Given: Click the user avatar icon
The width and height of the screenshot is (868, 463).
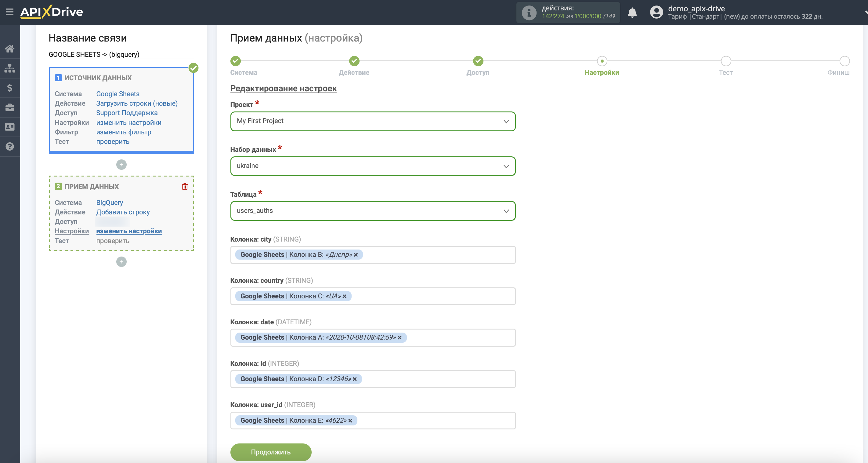Looking at the screenshot, I should pyautogui.click(x=656, y=13).
